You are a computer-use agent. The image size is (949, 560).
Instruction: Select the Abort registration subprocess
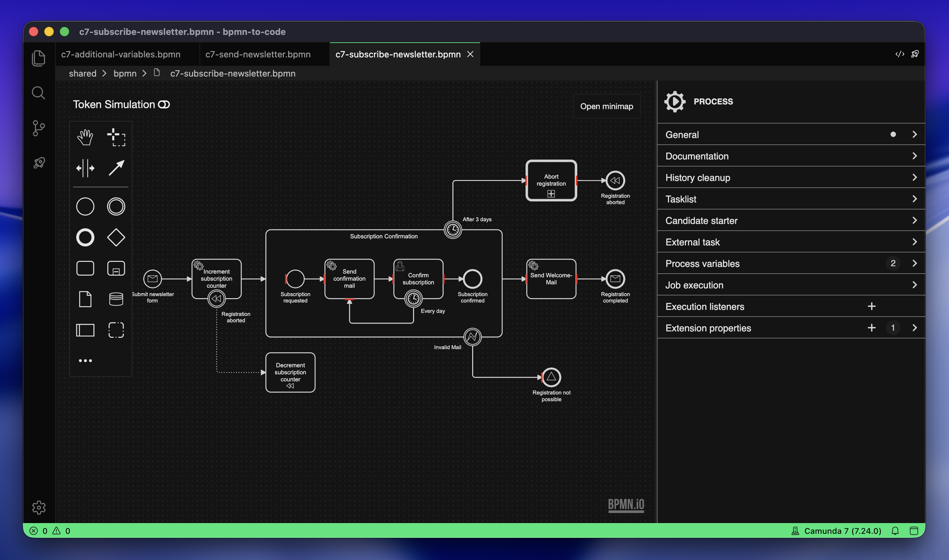tap(551, 180)
